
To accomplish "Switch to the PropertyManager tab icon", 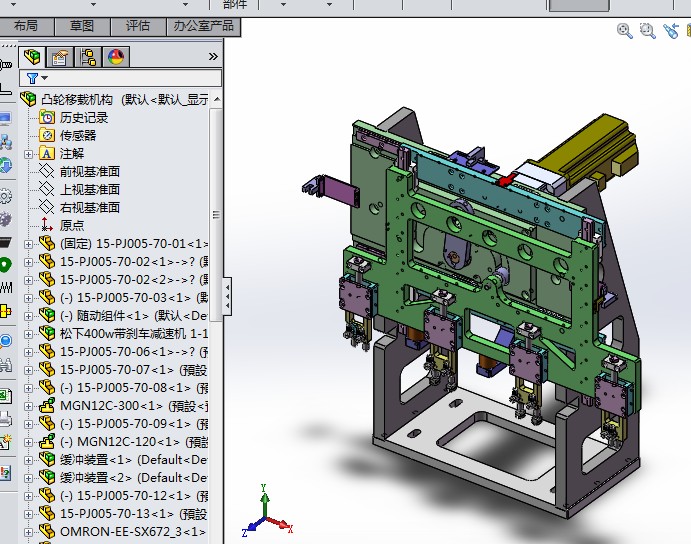I will (61, 57).
